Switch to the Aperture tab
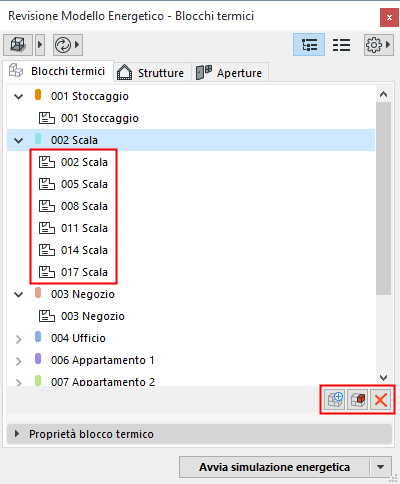Screen dimensions: 400x484 tap(229, 72)
